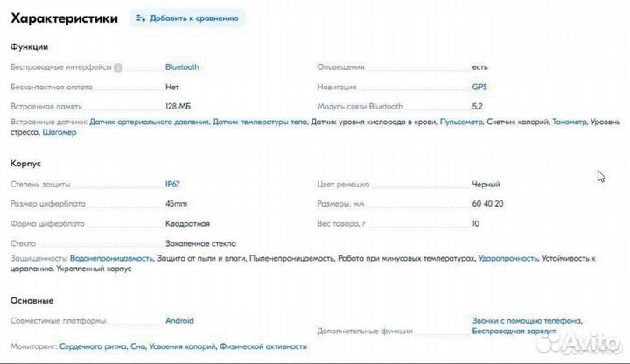This screenshot has height=364, width=630.
Task: Click the compare icon in Добавить к сравнению
Action: (140, 18)
